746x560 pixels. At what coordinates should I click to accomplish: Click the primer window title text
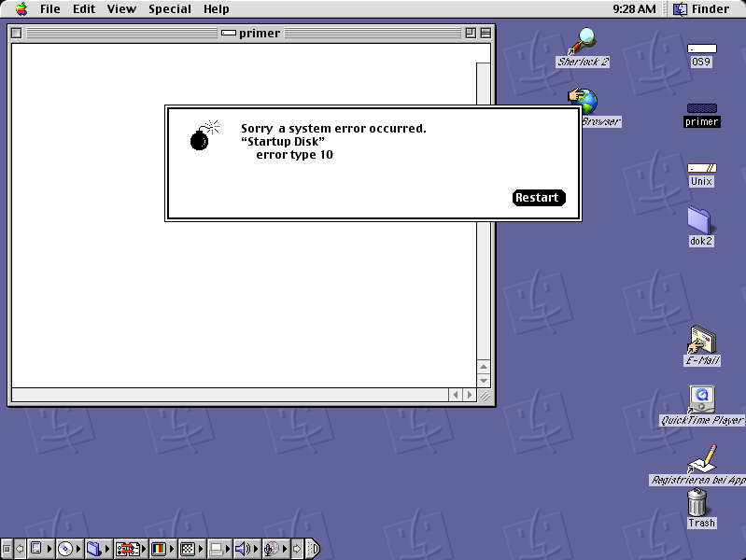(x=260, y=33)
